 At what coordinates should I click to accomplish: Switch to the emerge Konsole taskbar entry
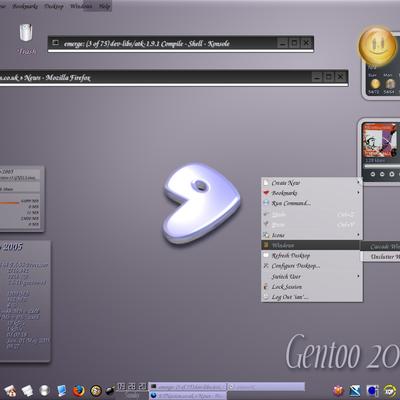pyautogui.click(x=188, y=387)
